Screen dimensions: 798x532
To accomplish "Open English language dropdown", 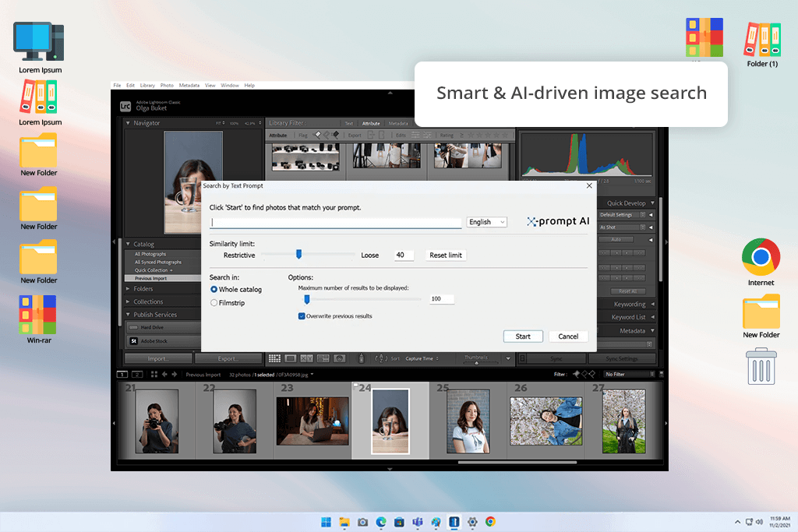I will pos(486,222).
